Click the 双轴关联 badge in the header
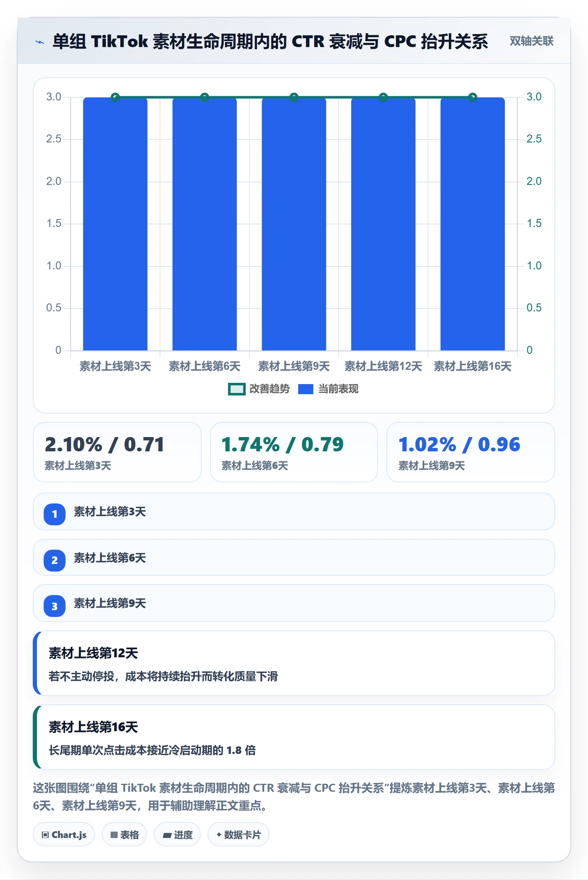Viewport: 588px width, 880px height. tap(531, 41)
